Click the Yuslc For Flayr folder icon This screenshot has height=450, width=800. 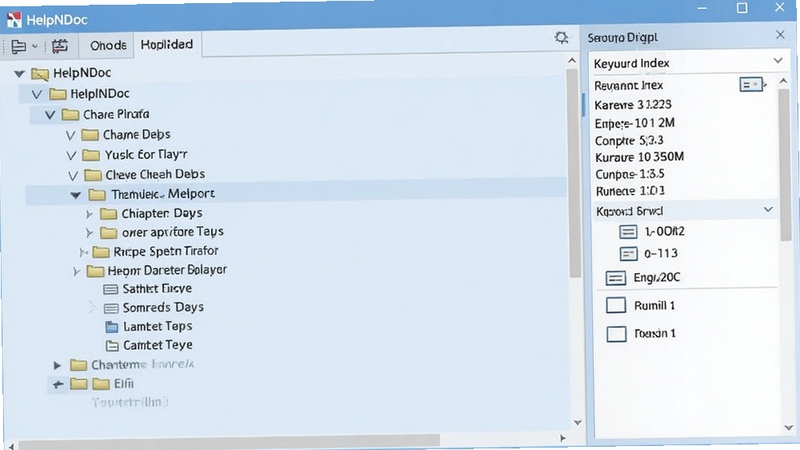click(x=91, y=155)
